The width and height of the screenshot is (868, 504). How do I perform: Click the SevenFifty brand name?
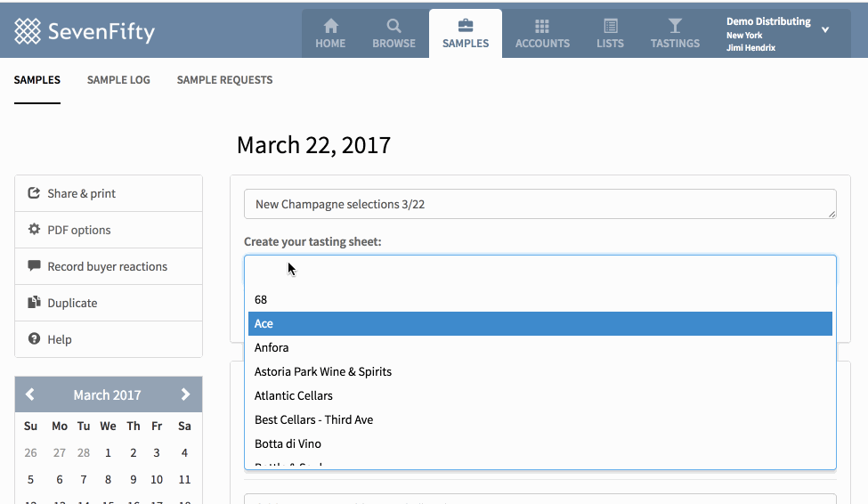[101, 31]
